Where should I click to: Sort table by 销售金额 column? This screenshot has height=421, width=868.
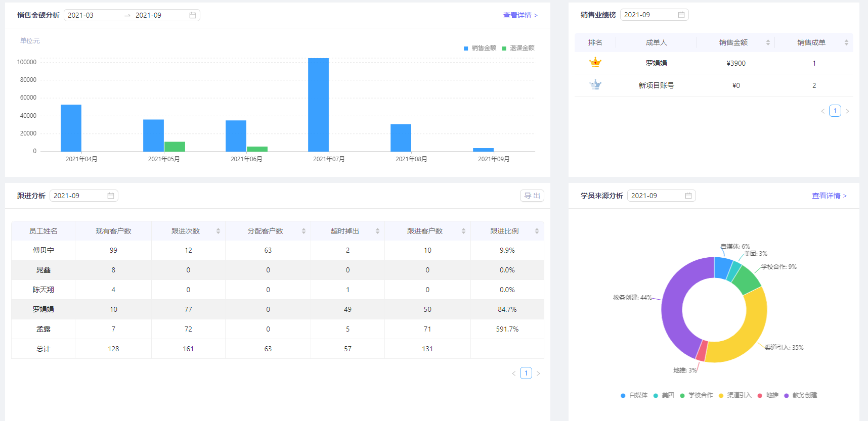[x=768, y=42]
